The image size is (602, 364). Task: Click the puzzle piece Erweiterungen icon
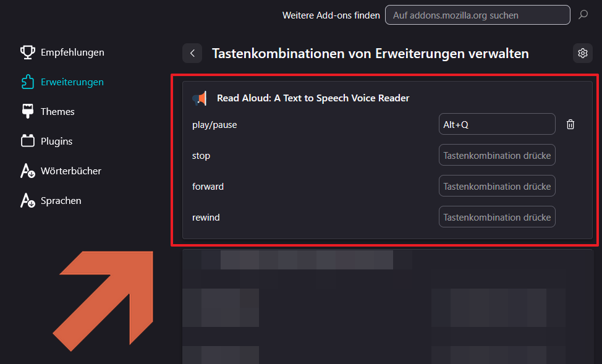(28, 82)
